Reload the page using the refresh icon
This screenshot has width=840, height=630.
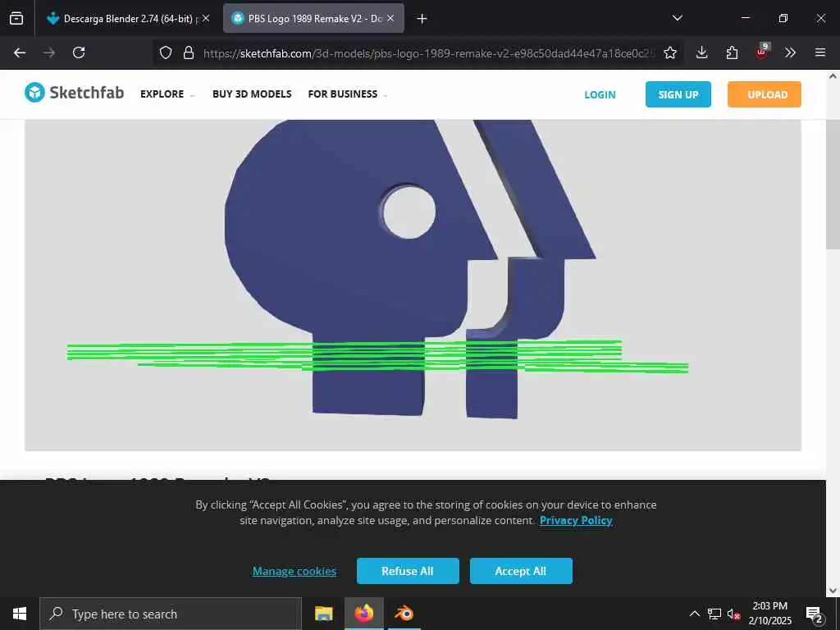(x=79, y=52)
